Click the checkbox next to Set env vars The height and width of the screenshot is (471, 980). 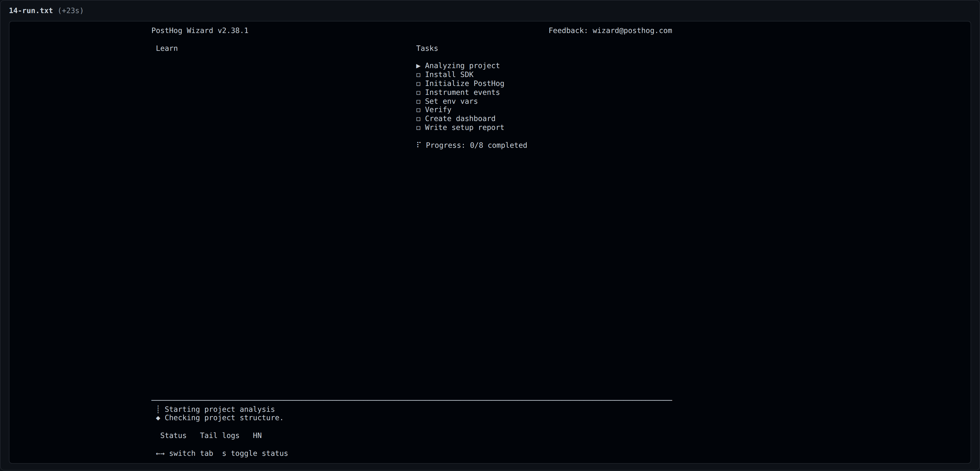tap(418, 102)
